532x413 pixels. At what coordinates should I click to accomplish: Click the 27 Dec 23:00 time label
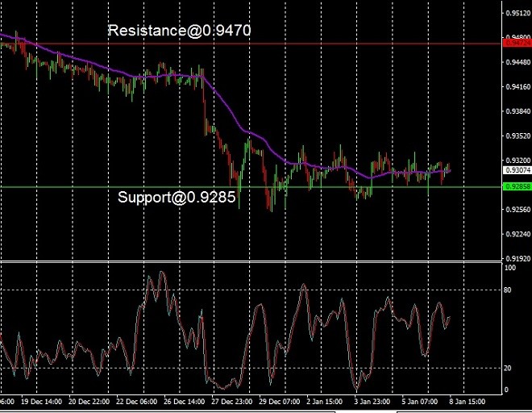click(x=231, y=402)
